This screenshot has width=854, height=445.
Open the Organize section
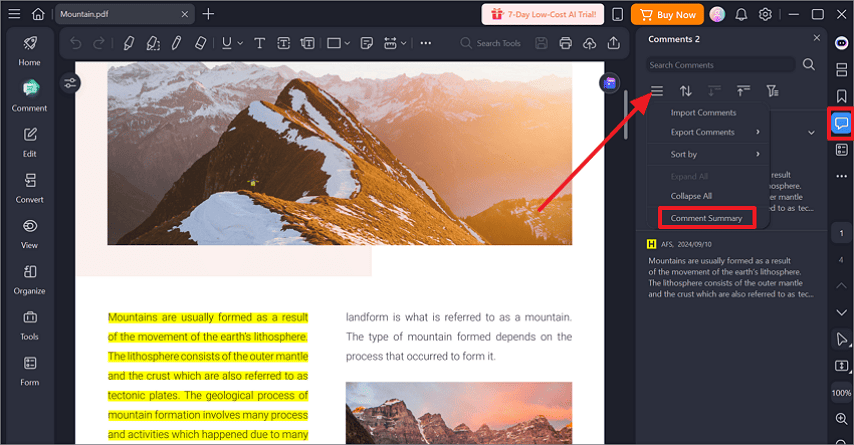pyautogui.click(x=29, y=279)
